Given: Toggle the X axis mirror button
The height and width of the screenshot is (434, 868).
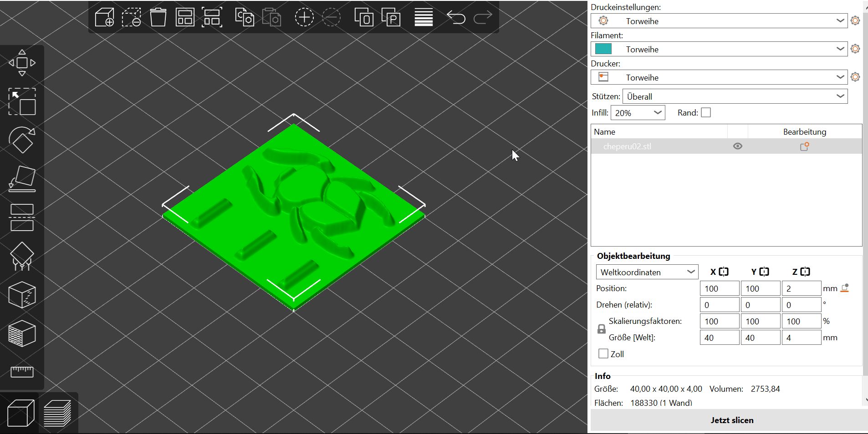Looking at the screenshot, I should tap(724, 272).
